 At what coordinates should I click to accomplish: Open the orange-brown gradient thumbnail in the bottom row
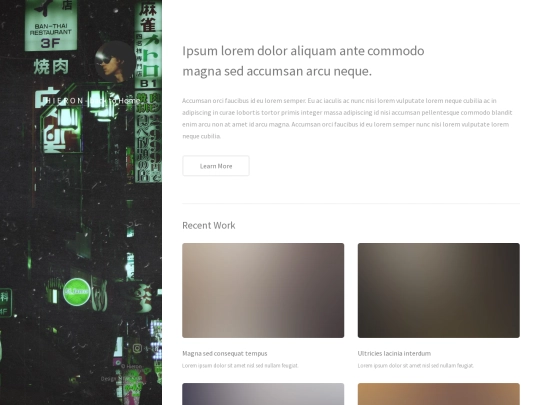438,394
